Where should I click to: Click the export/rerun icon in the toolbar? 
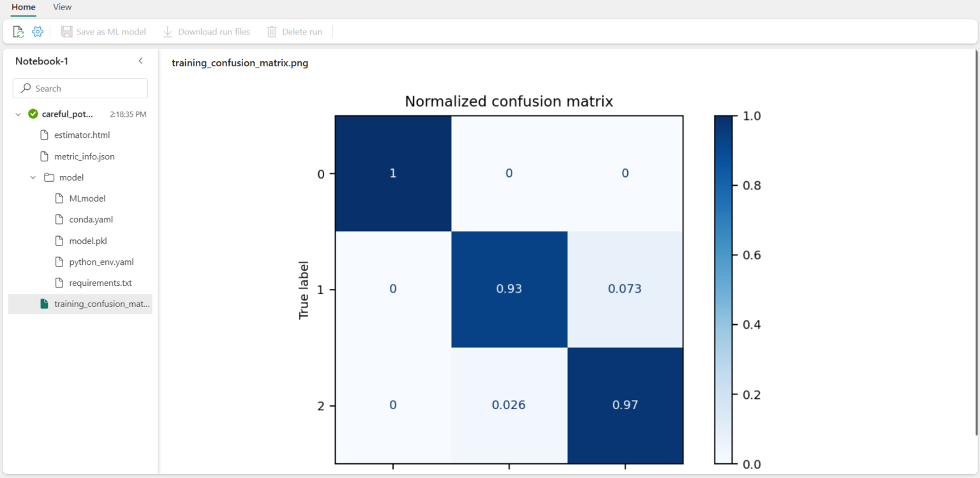(18, 31)
